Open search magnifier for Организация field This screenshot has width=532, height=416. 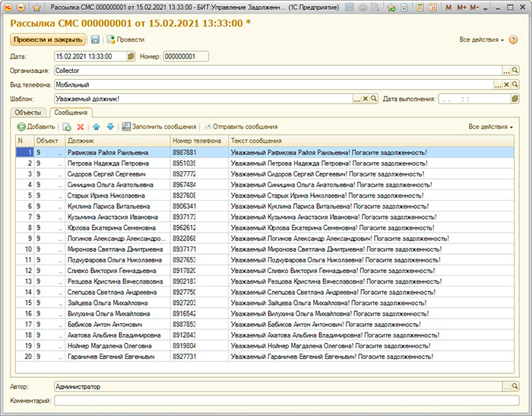pos(515,71)
